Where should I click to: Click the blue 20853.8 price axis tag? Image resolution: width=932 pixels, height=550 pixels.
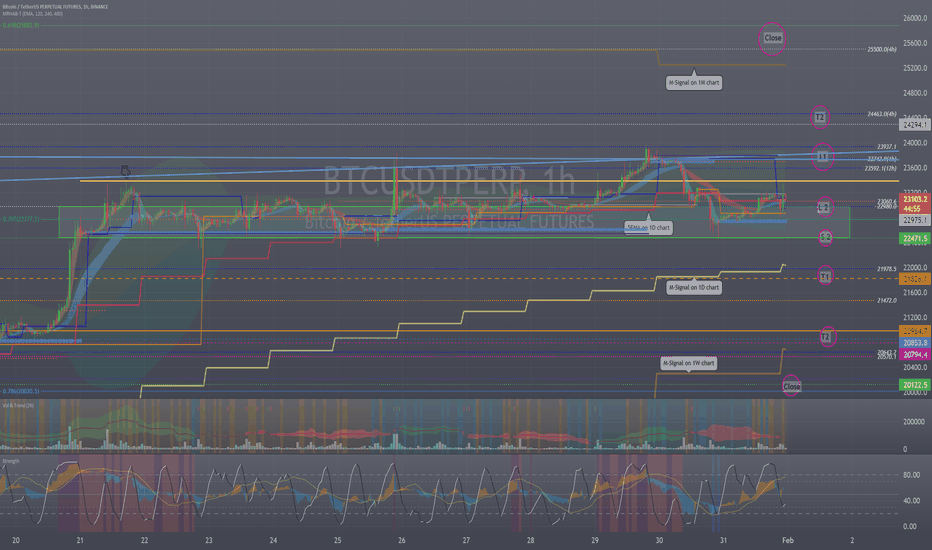pos(915,343)
